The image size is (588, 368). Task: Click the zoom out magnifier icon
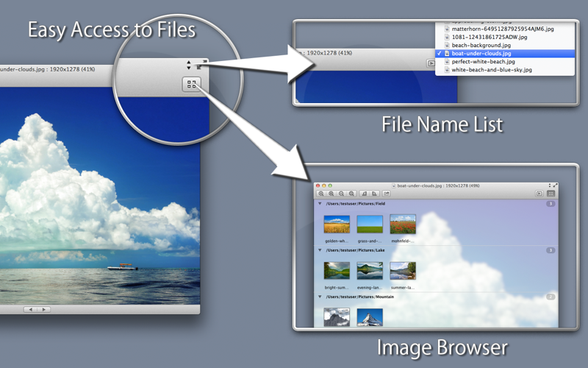coord(341,194)
